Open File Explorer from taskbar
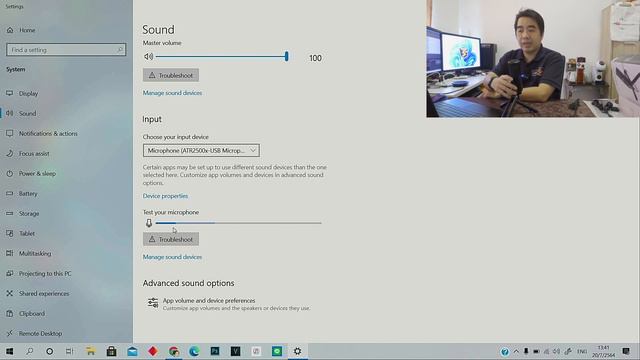Viewport: 640px width, 360px height. [91, 351]
